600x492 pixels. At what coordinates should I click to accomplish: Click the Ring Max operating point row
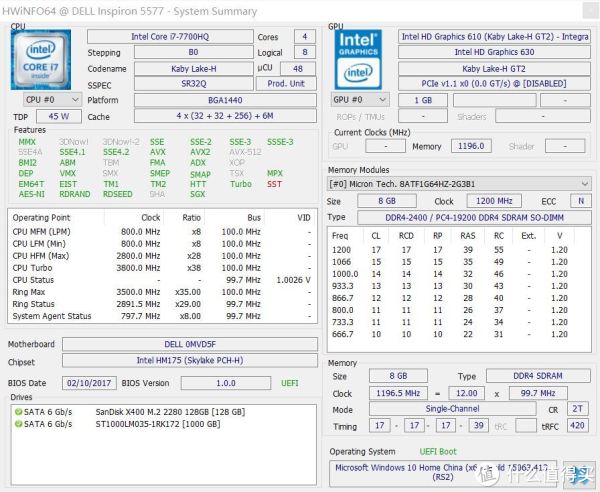(x=163, y=292)
